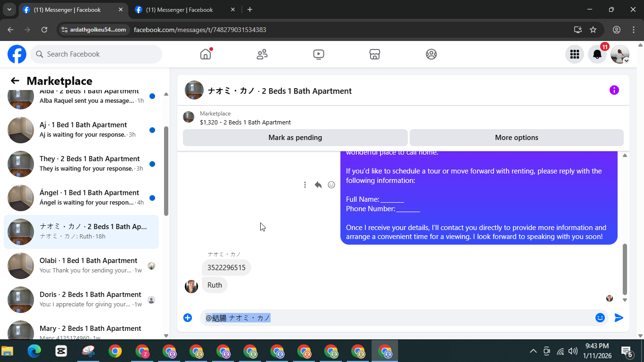Reload the page
Screen dimensions: 644x362
click(44, 30)
